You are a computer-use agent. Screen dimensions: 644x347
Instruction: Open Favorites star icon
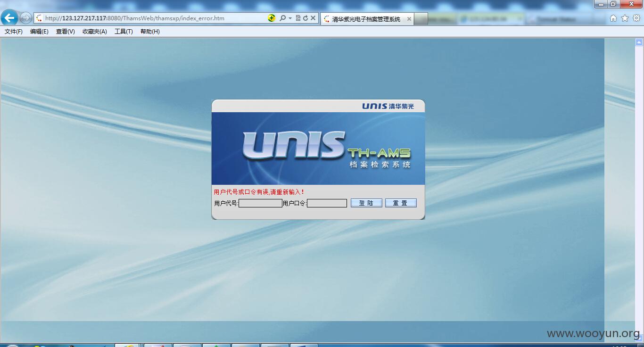coord(625,18)
